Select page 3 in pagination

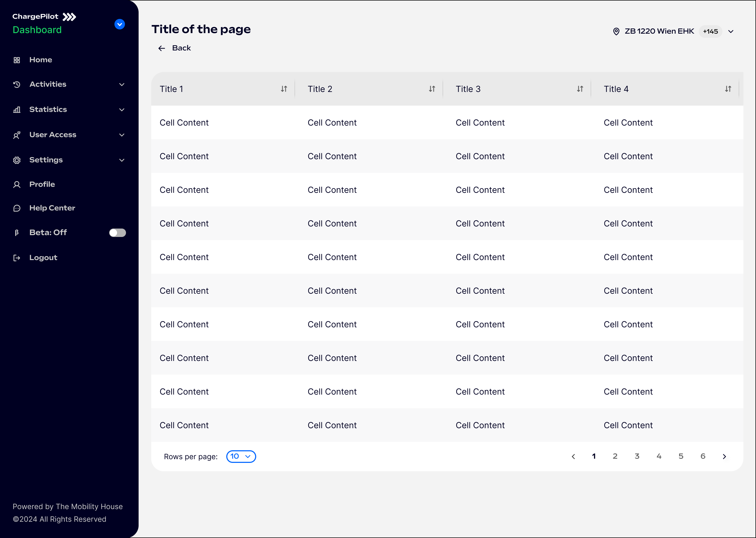(x=637, y=456)
